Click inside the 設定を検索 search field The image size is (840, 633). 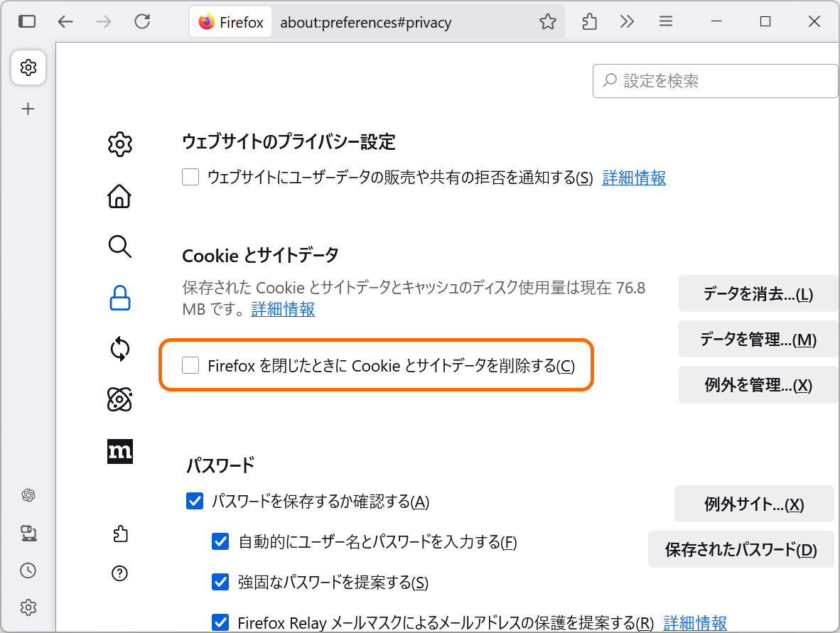[x=715, y=81]
